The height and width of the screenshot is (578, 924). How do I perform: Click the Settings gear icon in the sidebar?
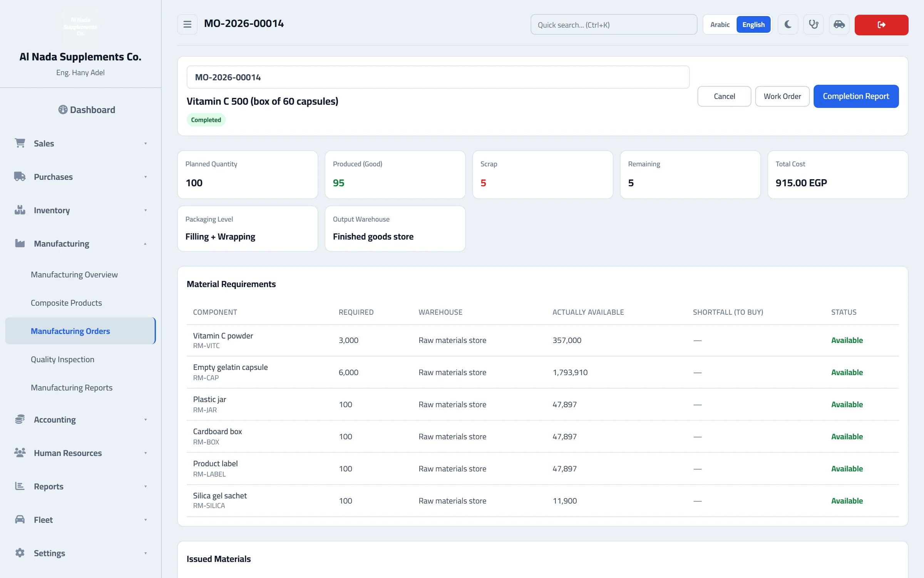(x=20, y=553)
